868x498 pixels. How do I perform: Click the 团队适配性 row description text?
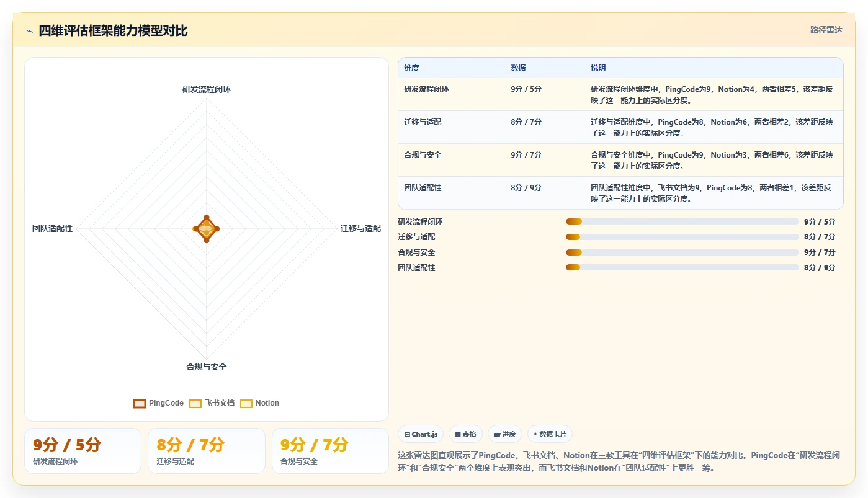[711, 193]
